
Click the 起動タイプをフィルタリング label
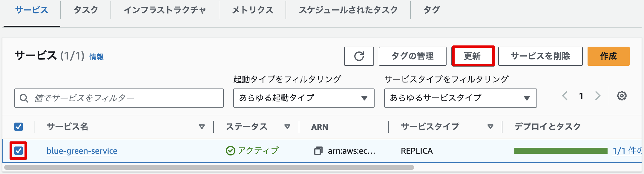[x=287, y=79]
